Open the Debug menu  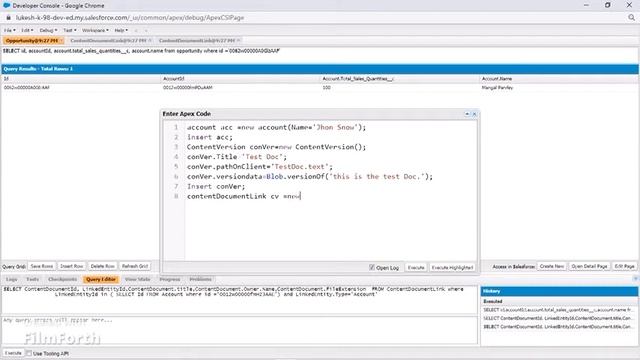click(x=48, y=30)
